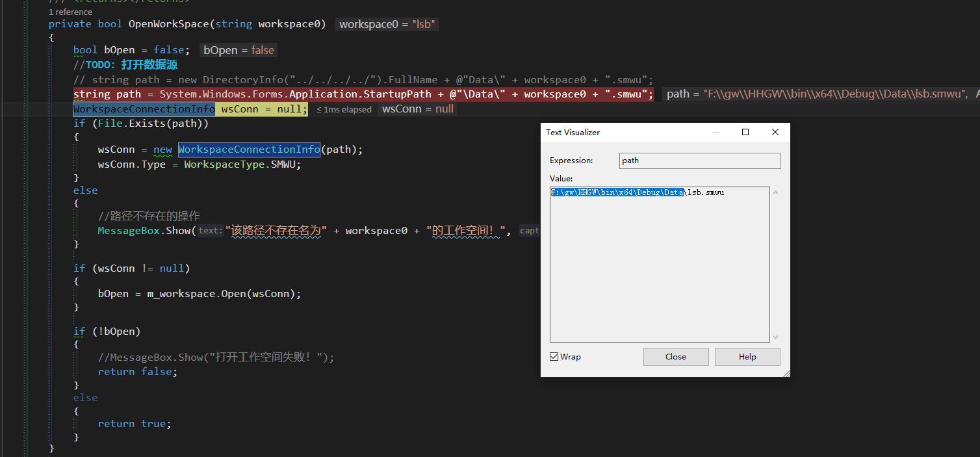
Task: Uncheck the Wrap checkbox in Text Visualizer
Action: coord(554,357)
